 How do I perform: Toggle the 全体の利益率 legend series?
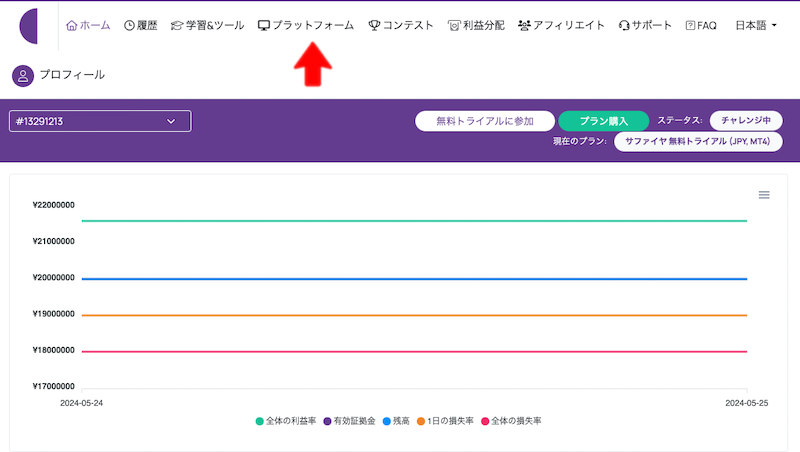286,421
